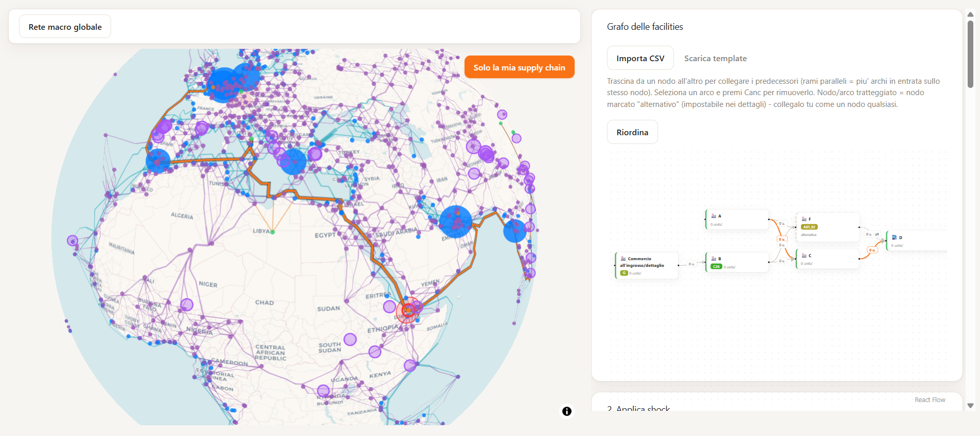
Task: Click the Importa CSV button
Action: [x=640, y=58]
